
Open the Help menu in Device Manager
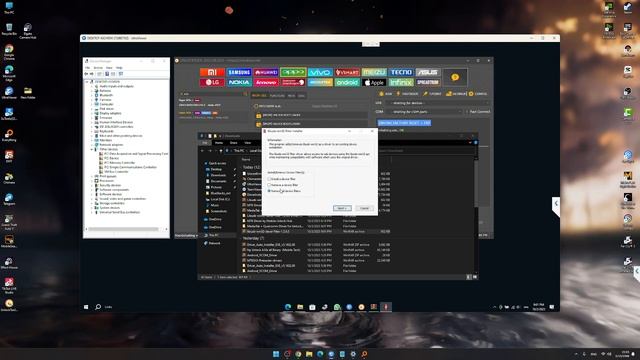[x=119, y=68]
